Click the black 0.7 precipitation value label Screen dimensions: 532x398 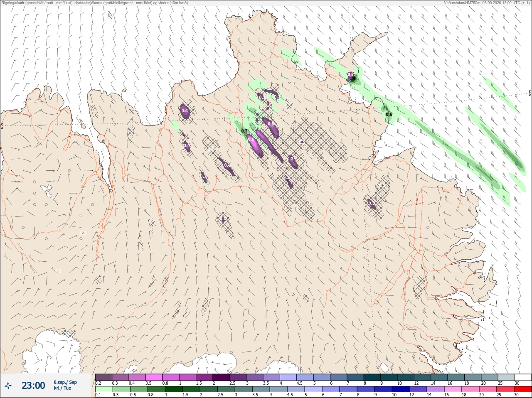point(244,131)
